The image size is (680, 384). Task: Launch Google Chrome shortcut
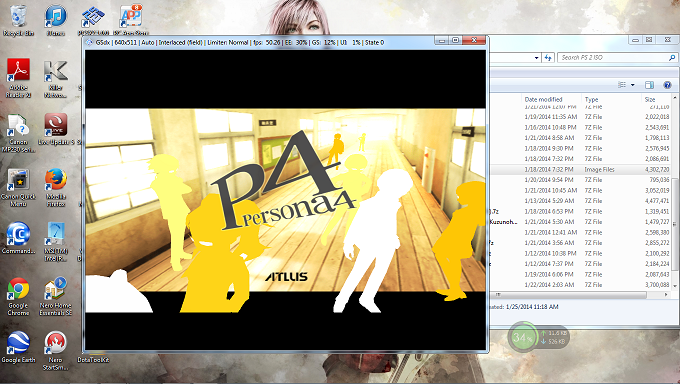(18, 297)
